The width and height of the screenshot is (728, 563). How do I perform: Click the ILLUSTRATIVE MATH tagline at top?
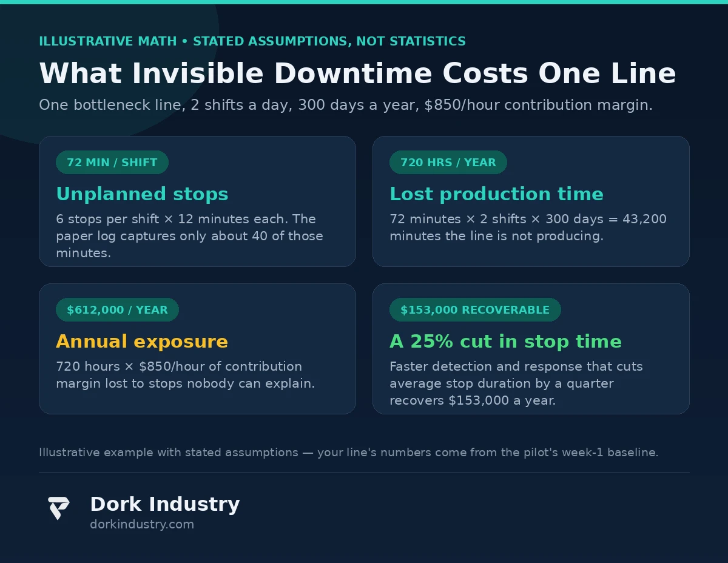[252, 41]
